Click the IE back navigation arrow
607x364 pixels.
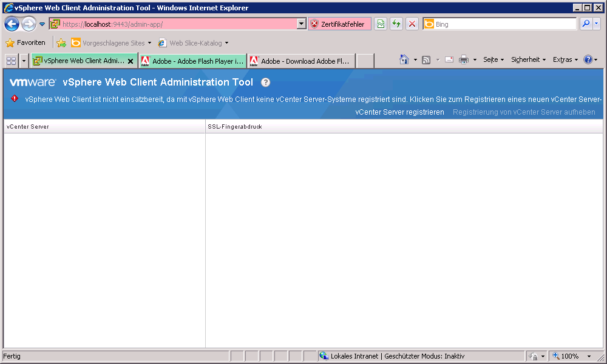[x=12, y=24]
